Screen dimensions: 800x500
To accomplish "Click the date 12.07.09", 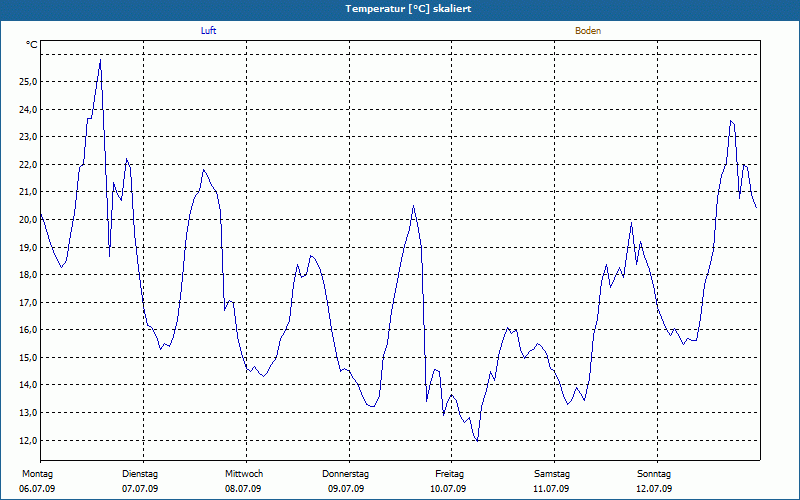I will (x=654, y=489).
